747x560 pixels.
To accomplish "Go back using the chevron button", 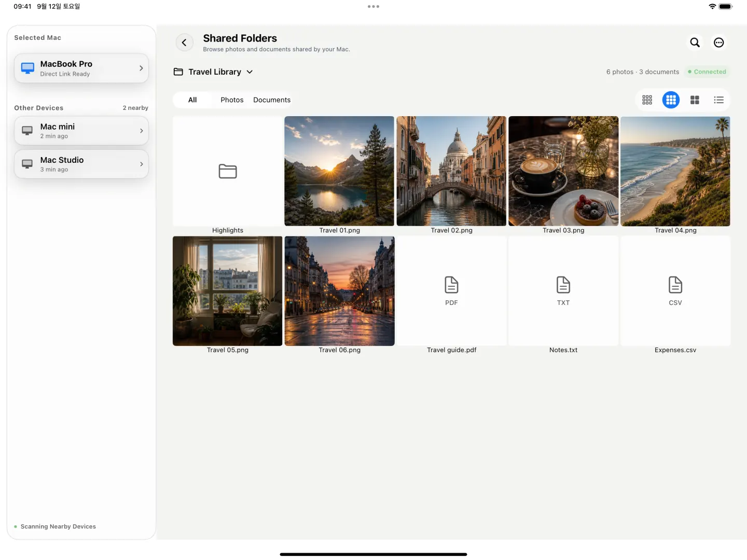I will [x=184, y=43].
